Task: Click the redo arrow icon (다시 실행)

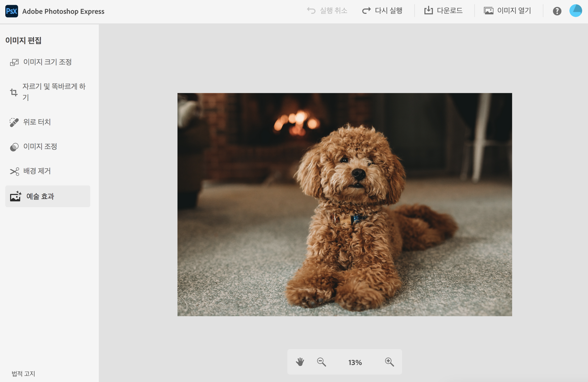Action: click(x=367, y=11)
